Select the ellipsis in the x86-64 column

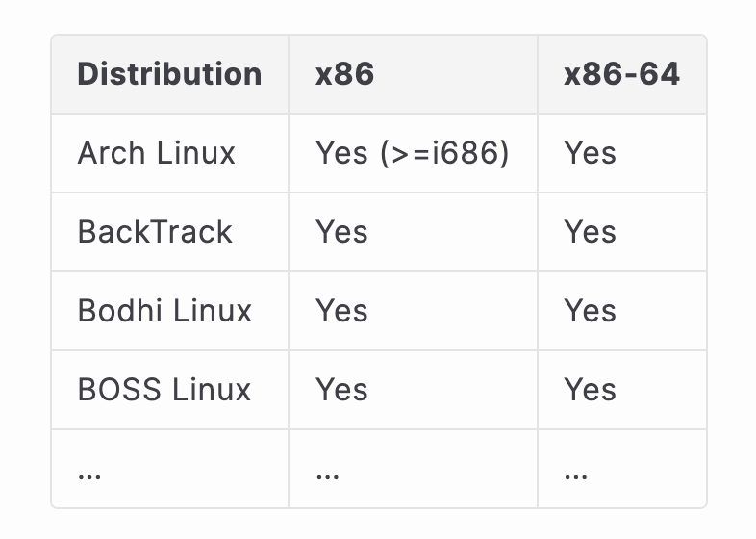tap(576, 474)
